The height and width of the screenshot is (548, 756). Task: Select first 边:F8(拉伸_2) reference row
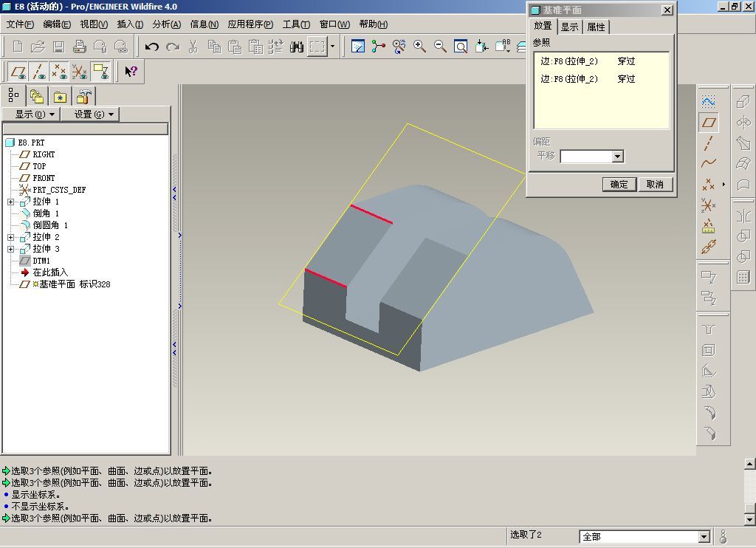[x=601, y=61]
